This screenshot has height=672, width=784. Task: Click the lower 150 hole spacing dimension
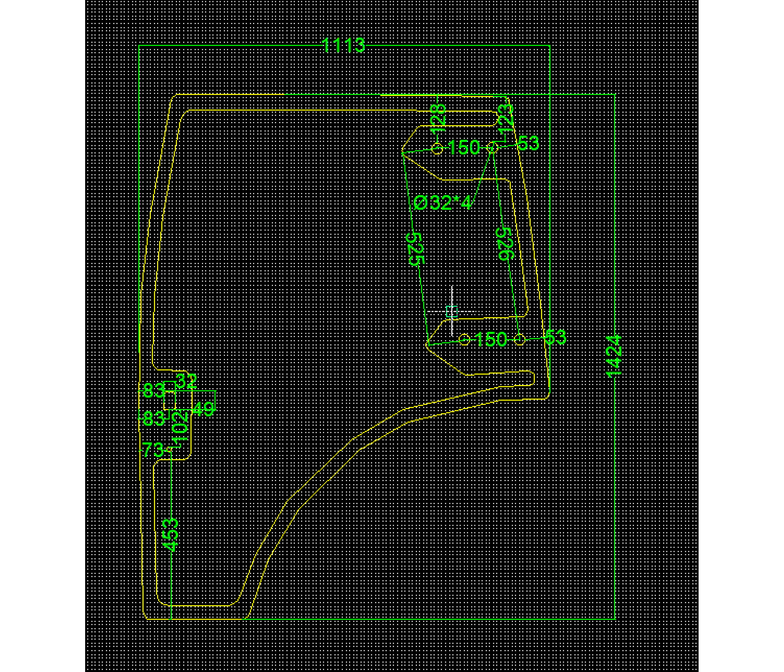[x=490, y=339]
